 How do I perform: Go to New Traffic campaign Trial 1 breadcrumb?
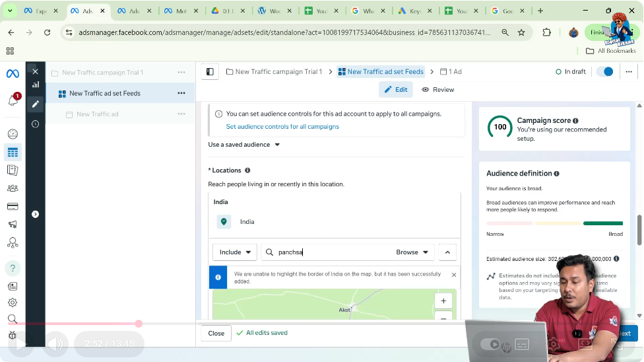(x=274, y=71)
